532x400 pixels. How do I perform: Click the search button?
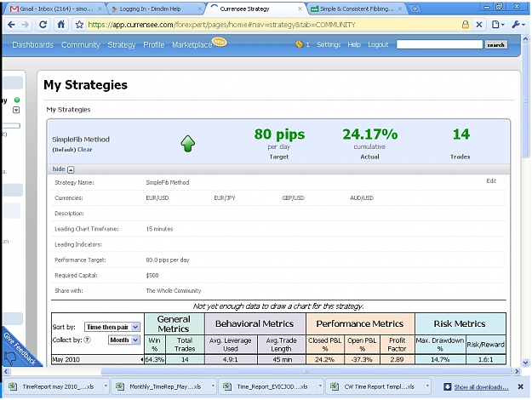click(495, 45)
